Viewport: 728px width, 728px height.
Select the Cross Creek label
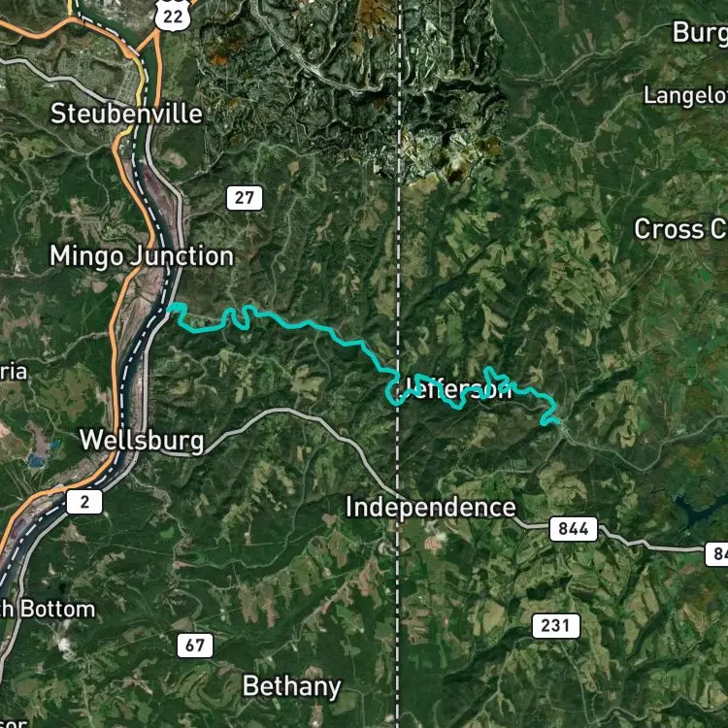click(680, 229)
